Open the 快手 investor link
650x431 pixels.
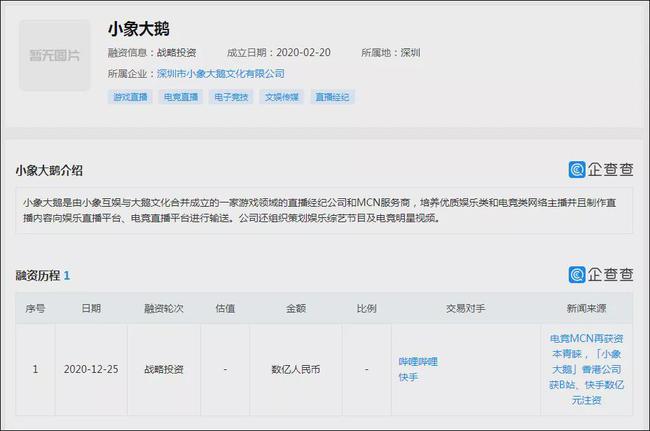coord(408,377)
